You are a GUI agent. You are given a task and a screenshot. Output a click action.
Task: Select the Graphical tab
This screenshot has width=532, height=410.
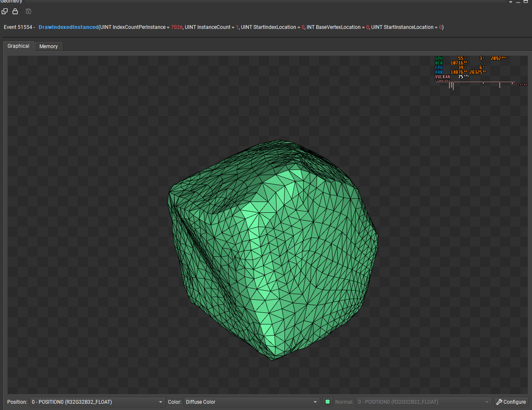click(x=18, y=46)
